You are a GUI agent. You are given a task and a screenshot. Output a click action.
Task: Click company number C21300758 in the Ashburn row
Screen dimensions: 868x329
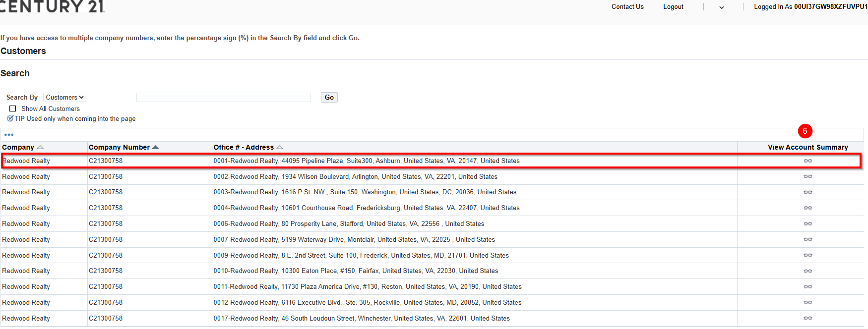[x=106, y=161]
